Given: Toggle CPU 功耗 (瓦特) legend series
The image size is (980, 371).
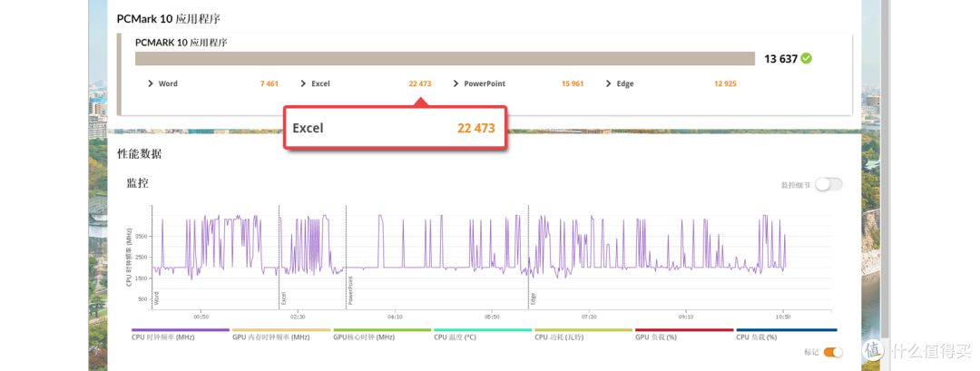Looking at the screenshot, I should [x=583, y=334].
